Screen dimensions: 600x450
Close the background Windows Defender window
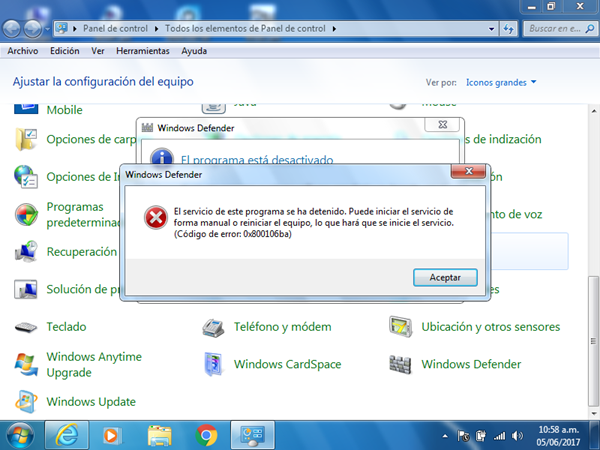point(442,125)
